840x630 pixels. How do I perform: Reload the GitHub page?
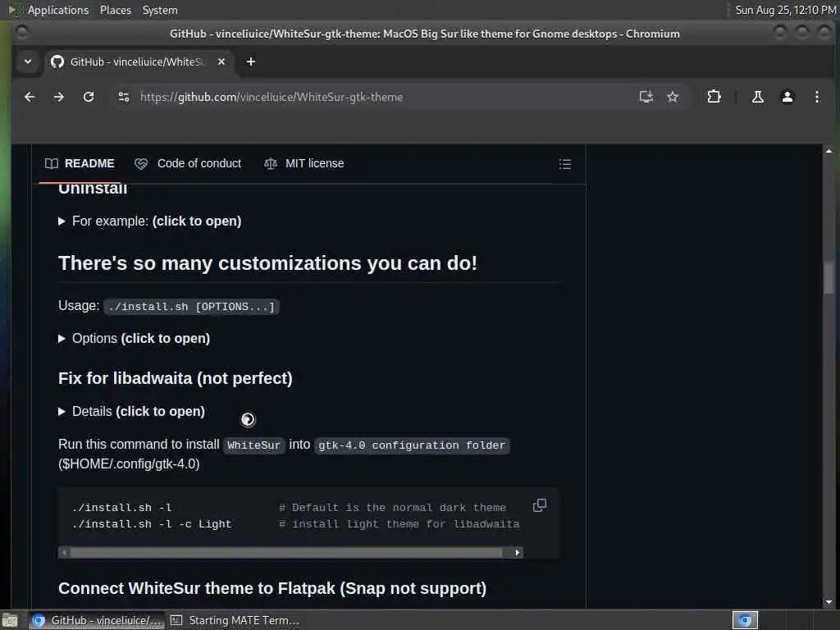(89, 97)
